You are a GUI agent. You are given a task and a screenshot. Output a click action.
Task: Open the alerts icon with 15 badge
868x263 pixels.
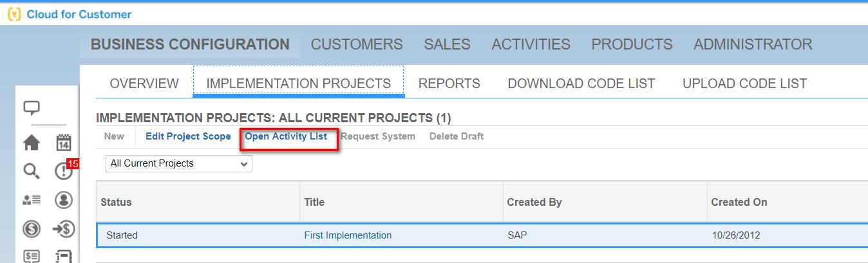63,171
